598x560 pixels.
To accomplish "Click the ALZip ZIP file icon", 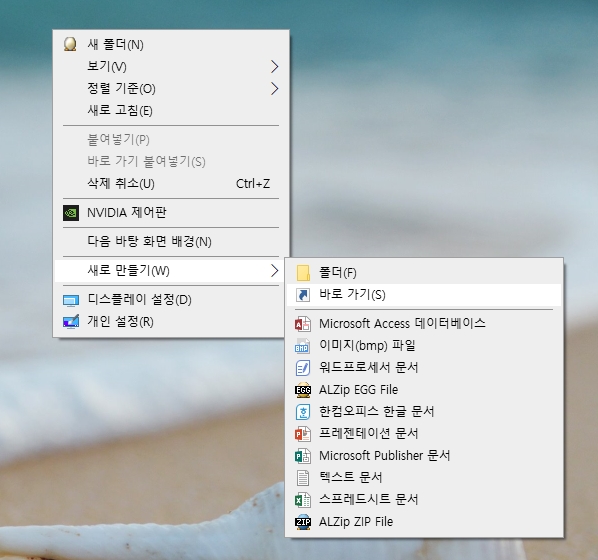I will pyautogui.click(x=303, y=522).
